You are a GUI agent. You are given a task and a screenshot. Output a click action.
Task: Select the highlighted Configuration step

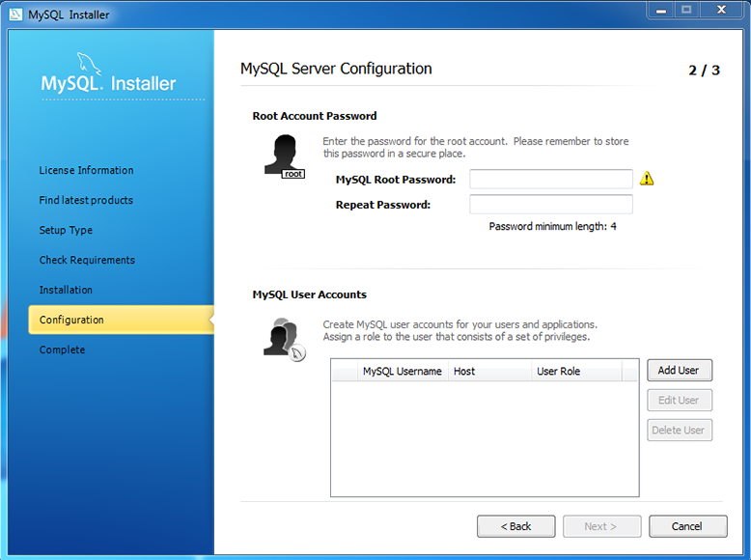121,320
